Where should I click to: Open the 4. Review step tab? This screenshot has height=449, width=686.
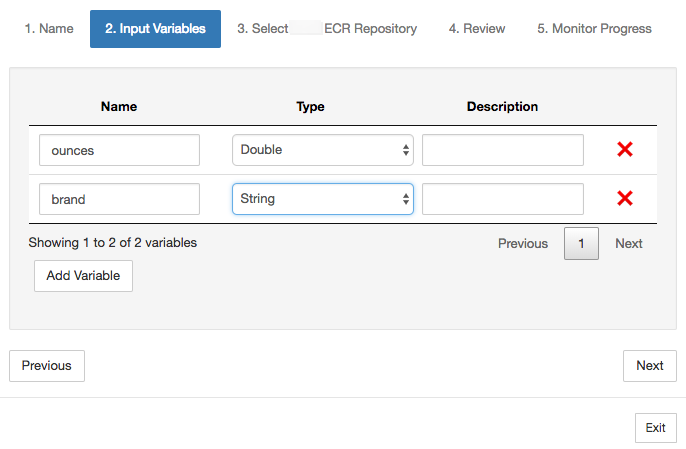pyautogui.click(x=477, y=29)
